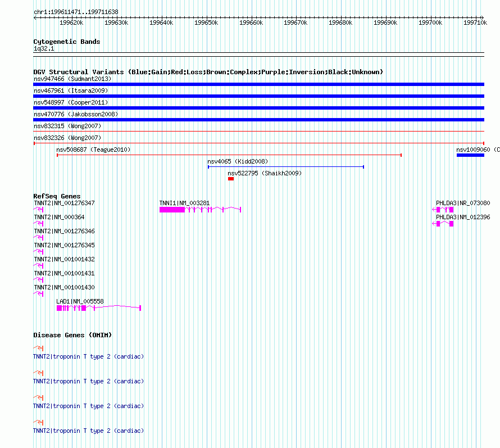The height and width of the screenshot is (448, 500).
Task: Open the TNNT2|NM_001001432 gene arrow glyph
Action: pyautogui.click(x=38, y=266)
